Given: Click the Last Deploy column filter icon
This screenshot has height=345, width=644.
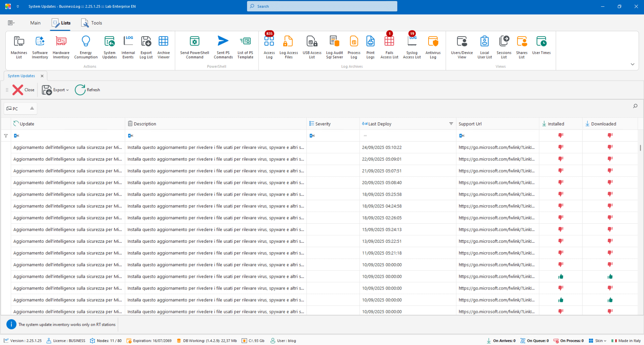Looking at the screenshot, I should point(451,124).
